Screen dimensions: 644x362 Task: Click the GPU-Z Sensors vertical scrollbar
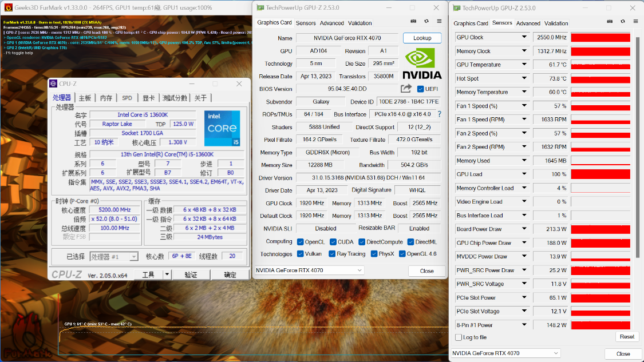[x=638, y=148]
